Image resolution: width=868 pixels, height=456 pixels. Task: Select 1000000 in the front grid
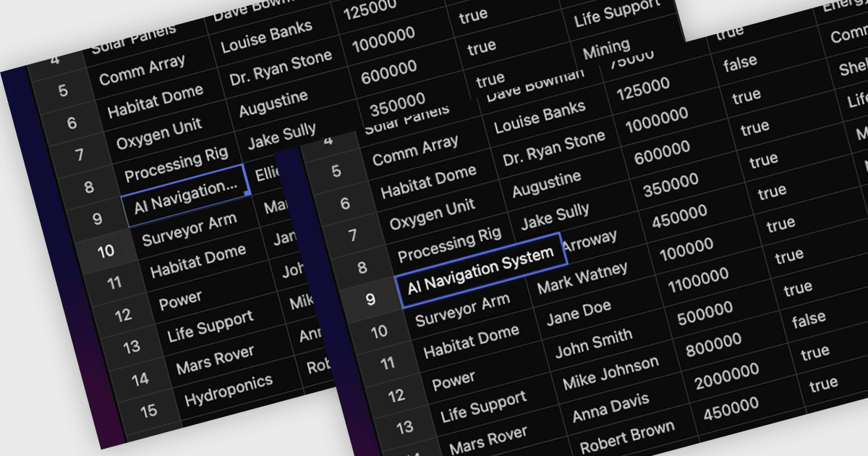pyautogui.click(x=657, y=120)
